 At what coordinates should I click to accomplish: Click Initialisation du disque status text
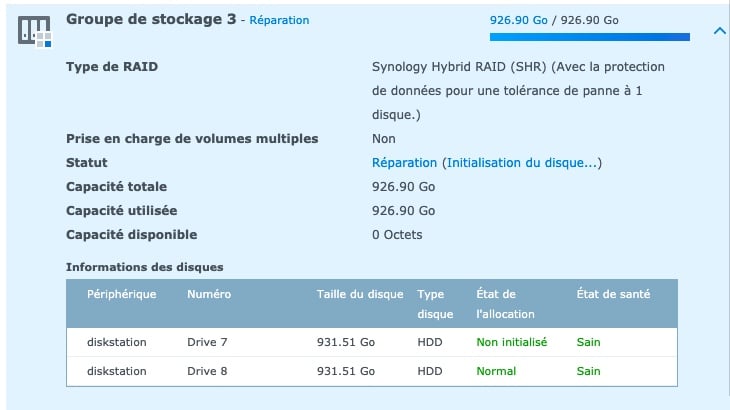522,163
